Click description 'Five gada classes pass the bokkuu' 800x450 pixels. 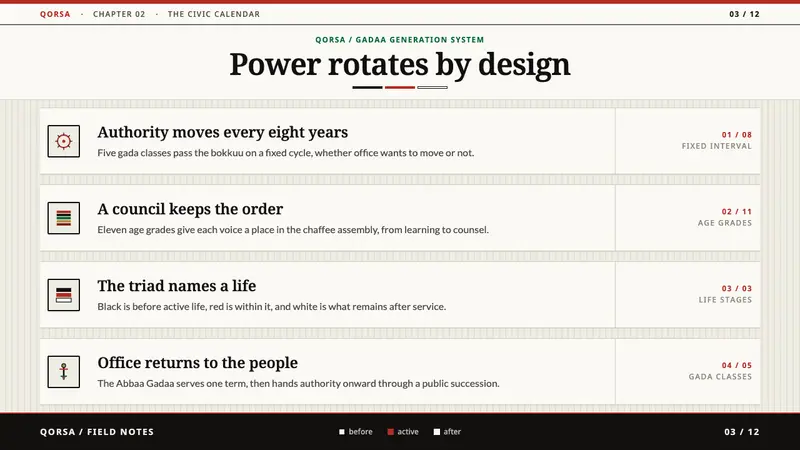286,153
